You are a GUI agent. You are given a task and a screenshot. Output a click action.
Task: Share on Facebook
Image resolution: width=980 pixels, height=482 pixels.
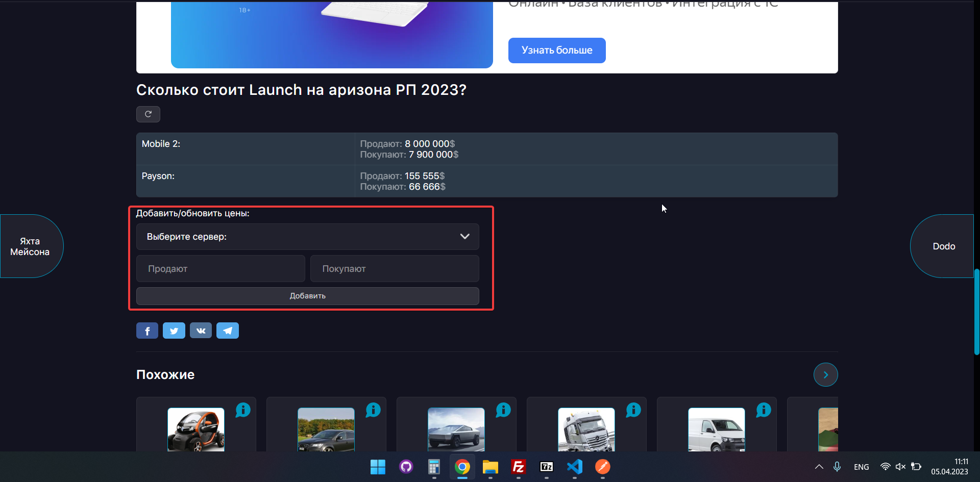pos(147,331)
